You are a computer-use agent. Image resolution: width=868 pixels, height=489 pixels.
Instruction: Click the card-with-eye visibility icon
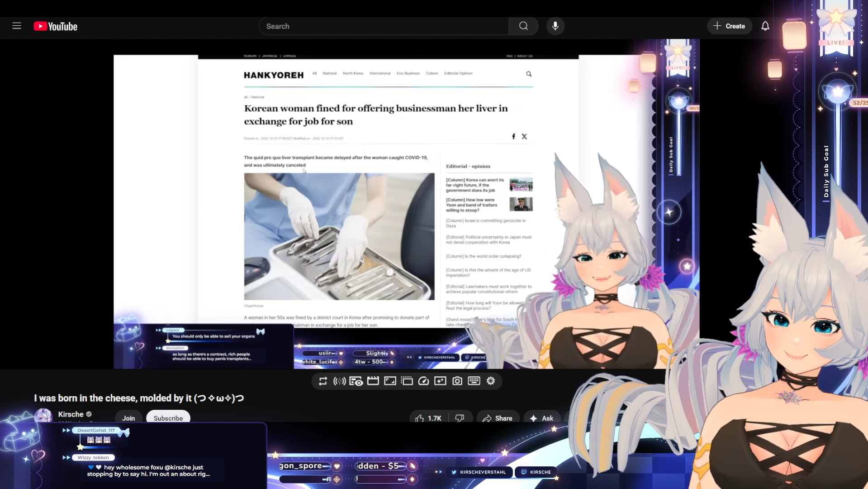pos(356,381)
